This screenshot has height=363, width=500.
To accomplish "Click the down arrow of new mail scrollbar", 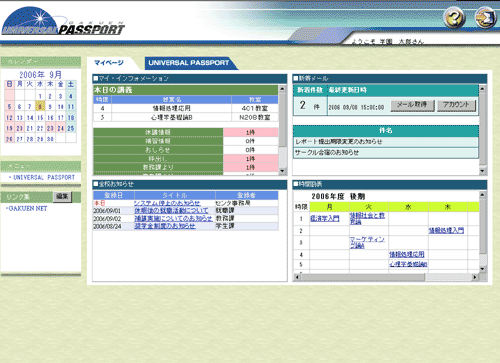I will 482,171.
